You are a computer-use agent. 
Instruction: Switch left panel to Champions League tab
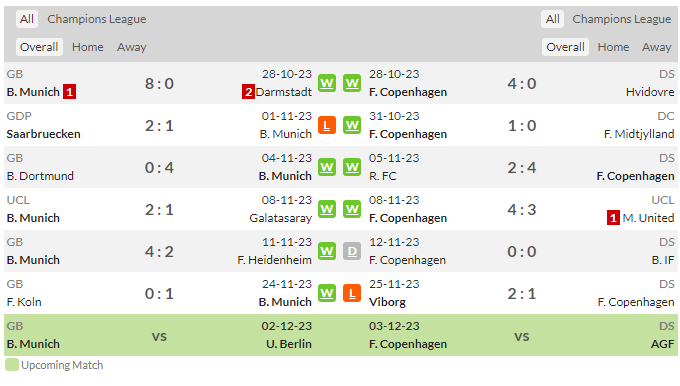[97, 19]
